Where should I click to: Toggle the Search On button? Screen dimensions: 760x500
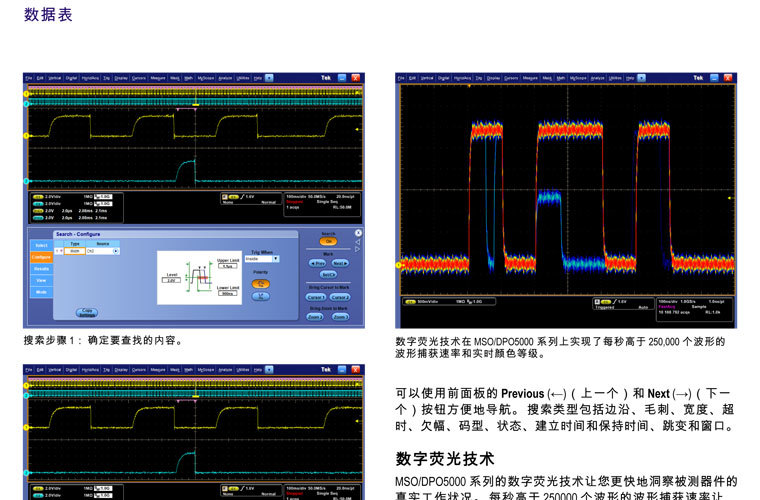pyautogui.click(x=329, y=241)
